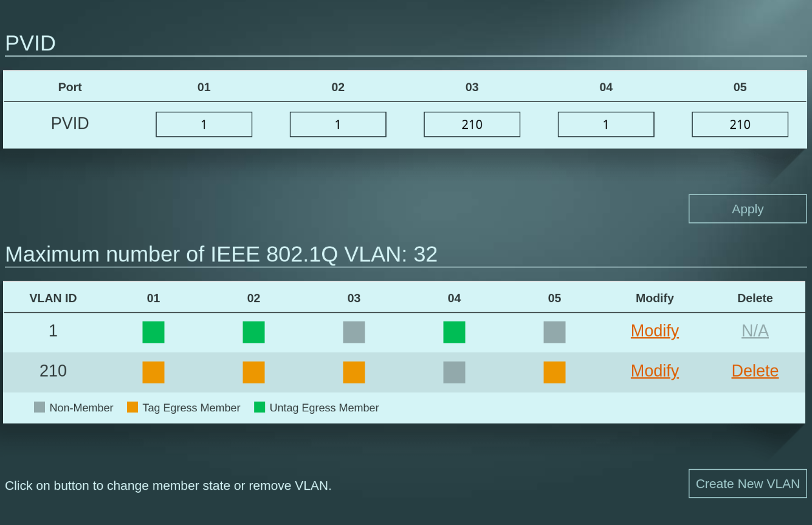
Task: Toggle VLAN 1 non-member square for port 03
Action: click(x=354, y=332)
